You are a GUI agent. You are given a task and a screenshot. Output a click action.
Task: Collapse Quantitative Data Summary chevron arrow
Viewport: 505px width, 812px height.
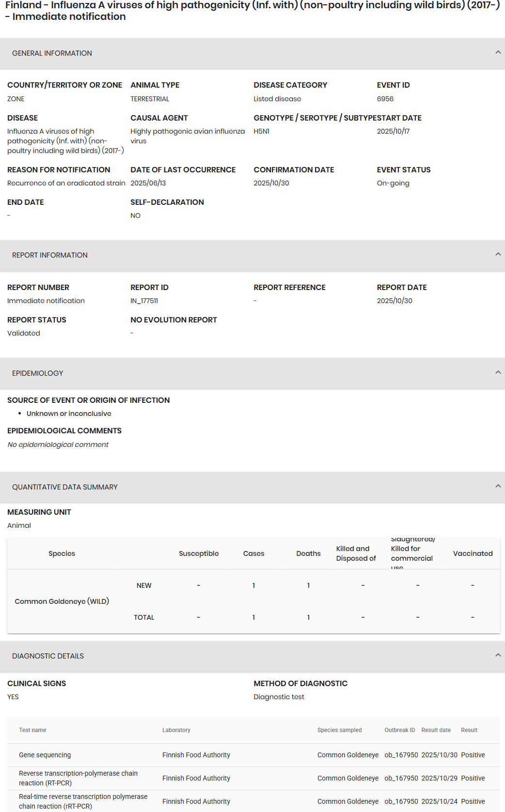tap(498, 486)
